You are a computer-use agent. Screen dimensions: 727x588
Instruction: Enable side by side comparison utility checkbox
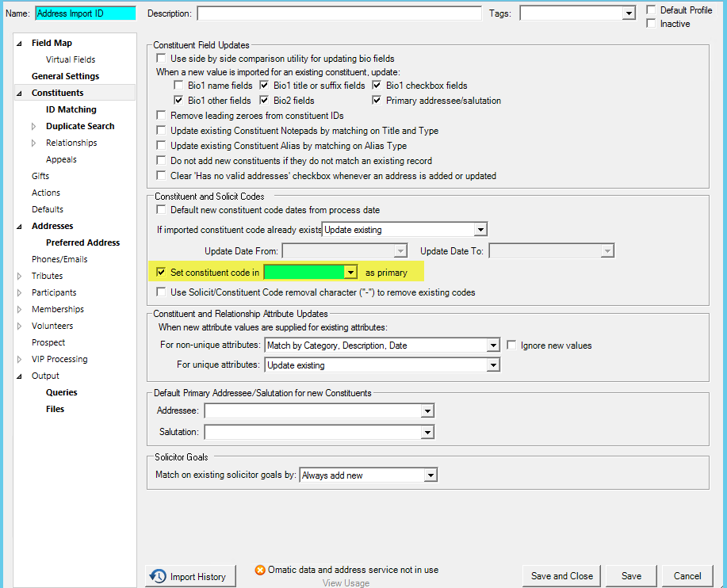(x=162, y=59)
